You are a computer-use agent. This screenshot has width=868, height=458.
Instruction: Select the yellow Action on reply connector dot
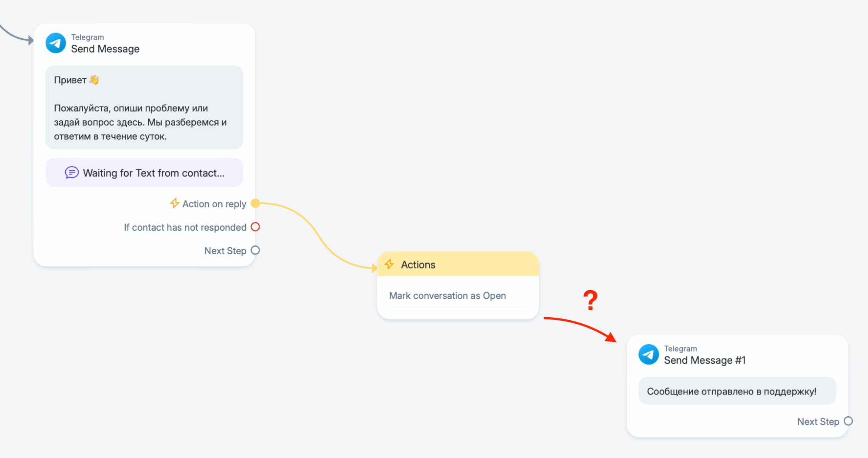256,203
